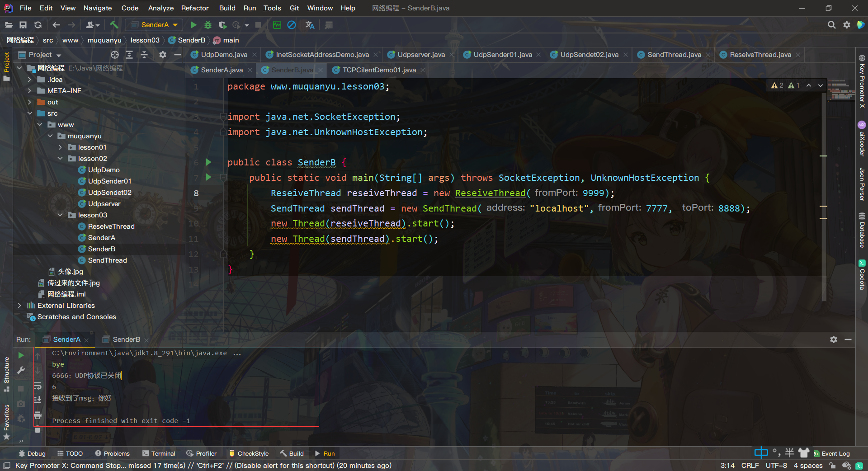Collapse all in Project panel
The height and width of the screenshot is (471, 868).
(144, 55)
